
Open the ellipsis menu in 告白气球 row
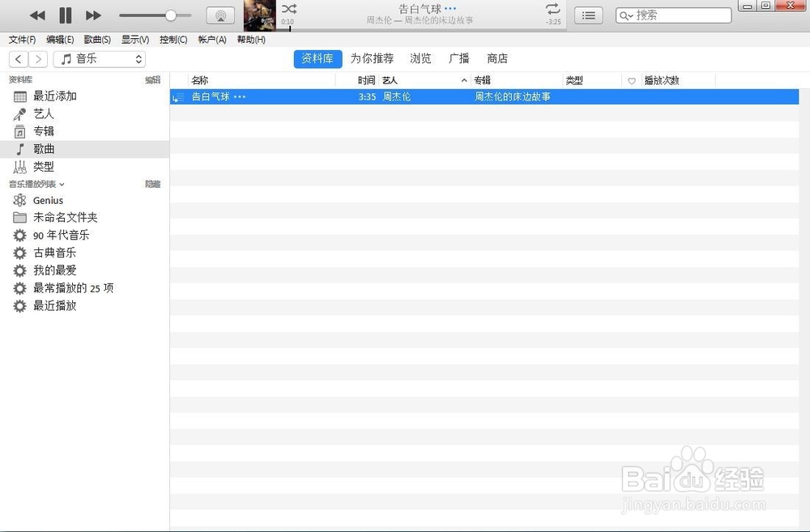tap(240, 97)
